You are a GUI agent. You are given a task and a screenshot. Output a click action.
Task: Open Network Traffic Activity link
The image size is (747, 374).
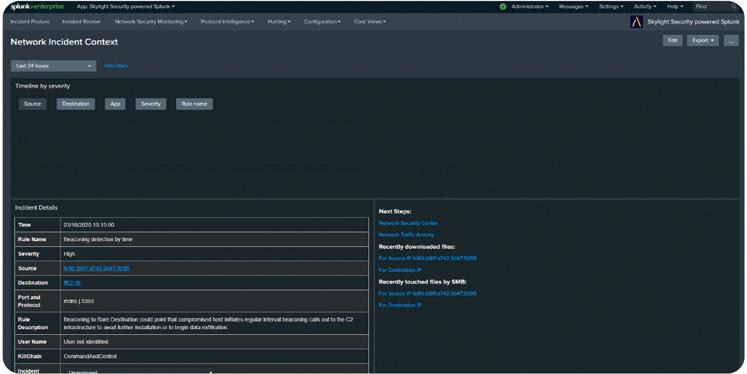coord(406,235)
